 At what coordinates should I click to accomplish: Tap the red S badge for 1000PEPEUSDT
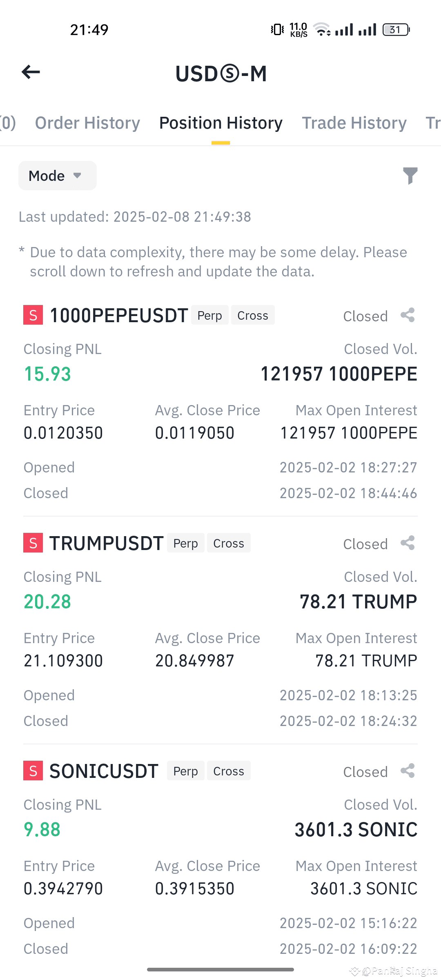[x=33, y=315]
